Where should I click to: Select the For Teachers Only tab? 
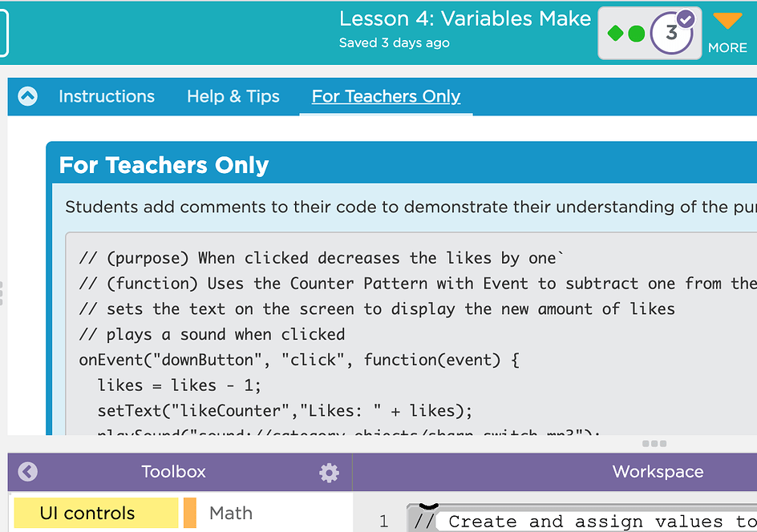click(x=386, y=96)
